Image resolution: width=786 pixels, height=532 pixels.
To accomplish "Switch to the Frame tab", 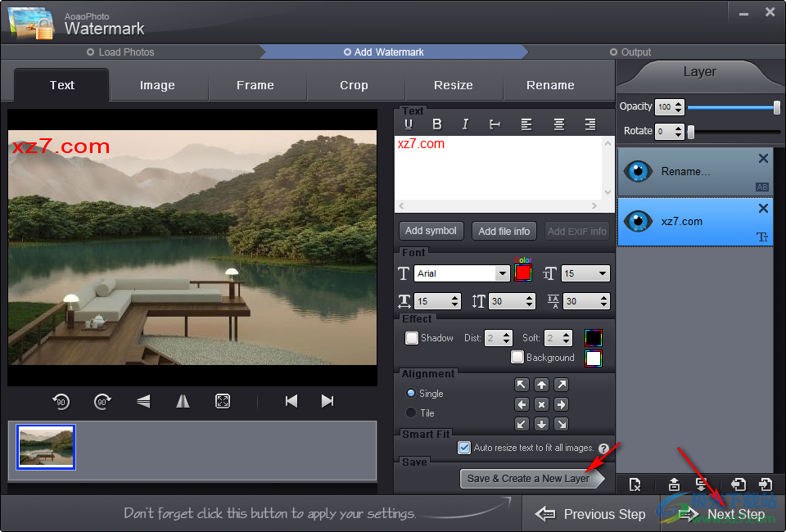I will [255, 85].
